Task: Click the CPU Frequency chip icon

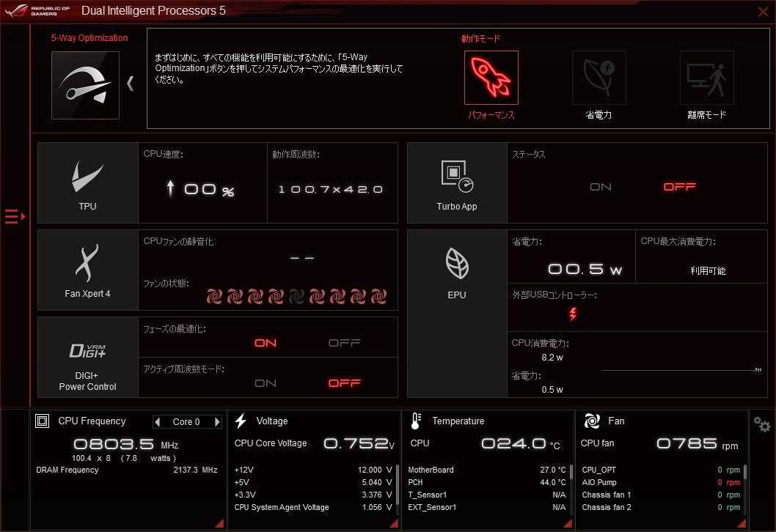Action: 42,421
